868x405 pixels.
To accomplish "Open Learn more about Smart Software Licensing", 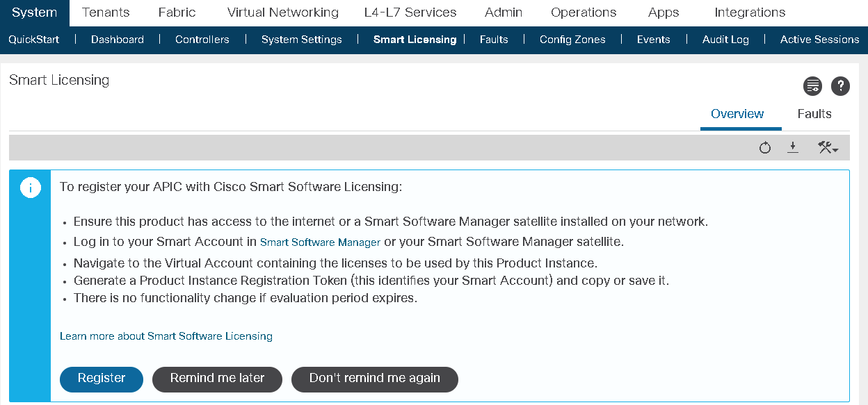I will [x=166, y=336].
